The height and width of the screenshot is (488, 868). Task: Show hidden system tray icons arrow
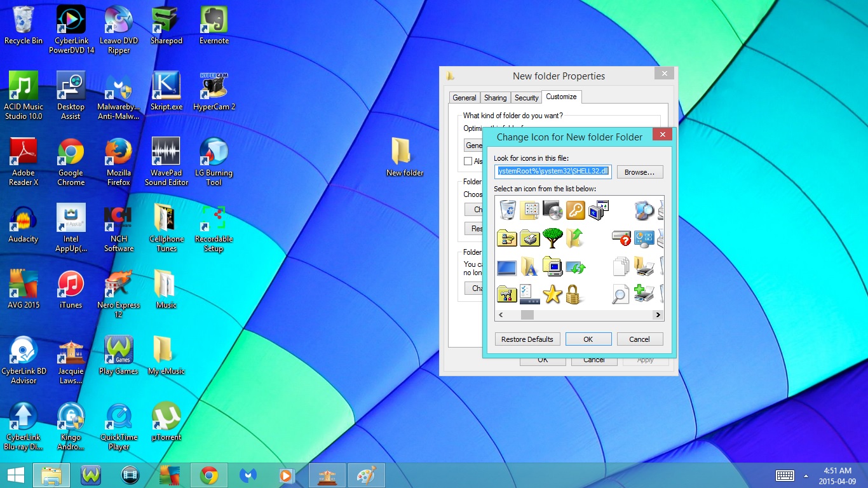coord(806,475)
